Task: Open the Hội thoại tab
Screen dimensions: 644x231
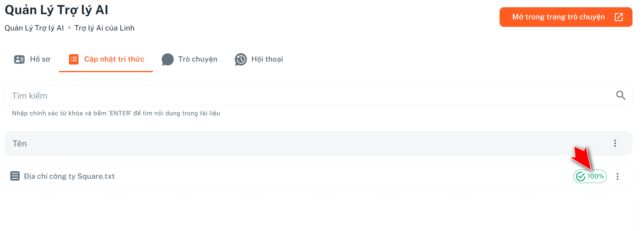Action: [x=267, y=59]
